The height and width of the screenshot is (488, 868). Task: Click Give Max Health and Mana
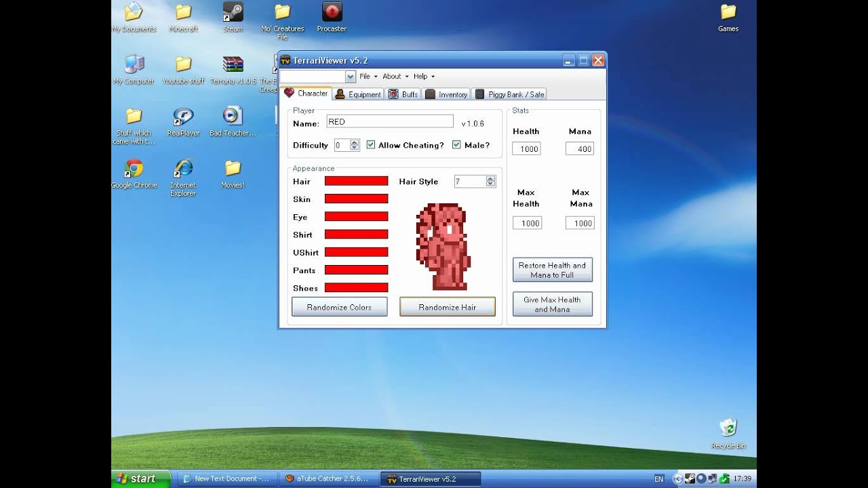[552, 304]
